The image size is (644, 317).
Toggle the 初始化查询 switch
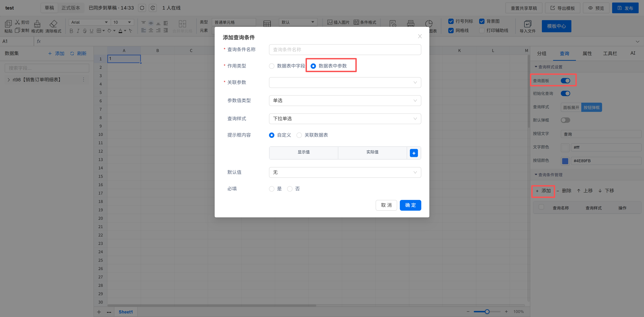[565, 93]
